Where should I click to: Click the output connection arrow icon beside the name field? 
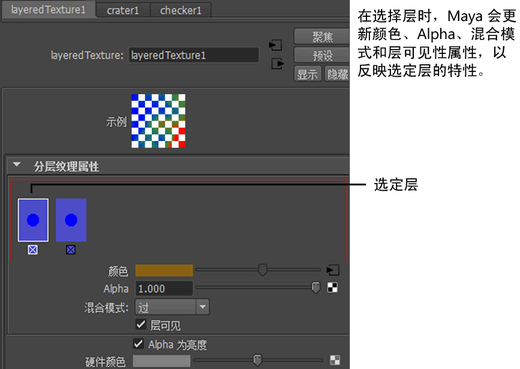click(x=277, y=63)
